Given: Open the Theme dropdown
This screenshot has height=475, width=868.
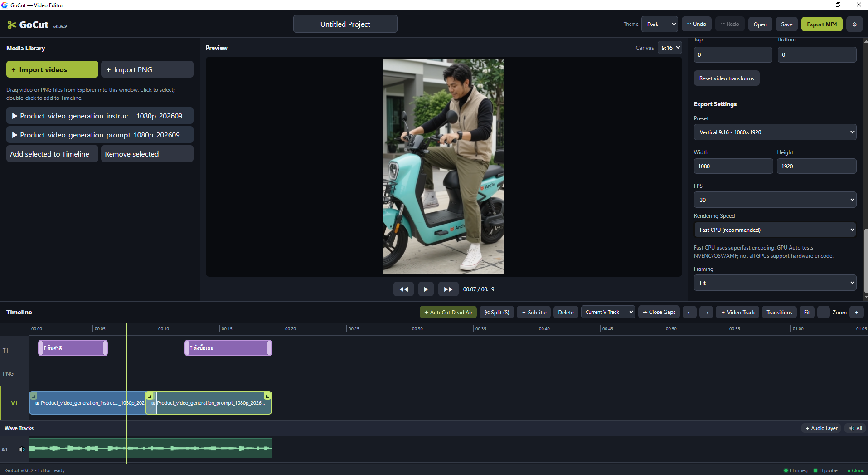Looking at the screenshot, I should pyautogui.click(x=659, y=24).
